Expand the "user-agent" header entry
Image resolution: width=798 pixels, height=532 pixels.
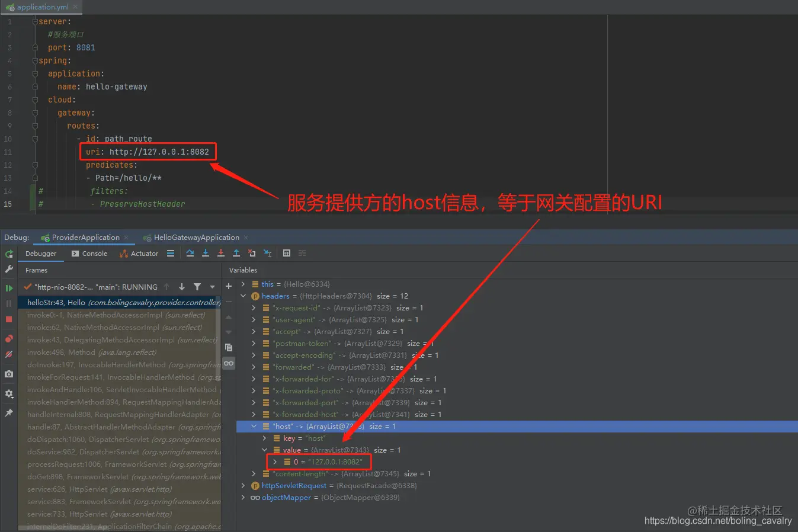(254, 320)
